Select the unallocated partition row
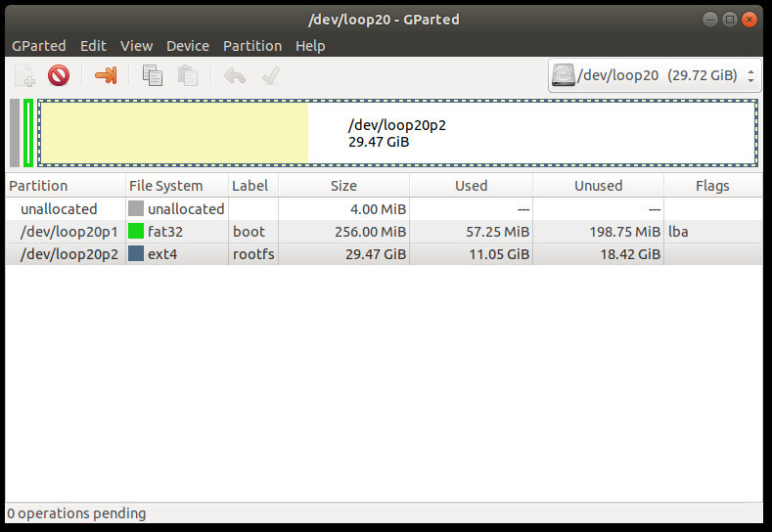772x532 pixels. [x=384, y=208]
